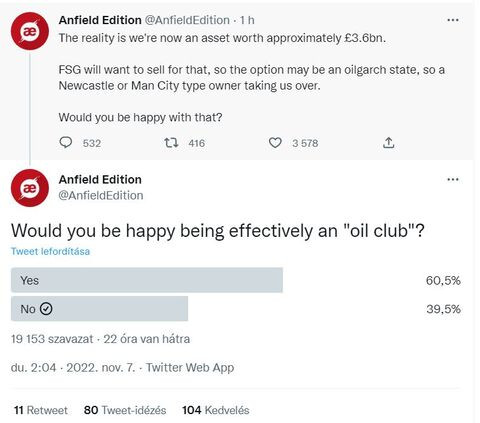Image resolution: width=480 pixels, height=423 pixels.
Task: Click the Tweet lefordítása translate link
Action: pyautogui.click(x=50, y=251)
